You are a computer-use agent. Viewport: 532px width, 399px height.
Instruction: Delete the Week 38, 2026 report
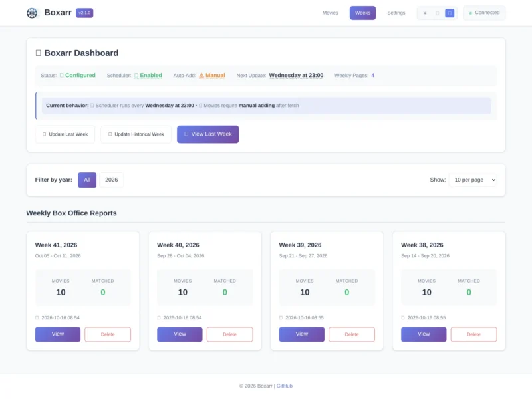pos(473,334)
